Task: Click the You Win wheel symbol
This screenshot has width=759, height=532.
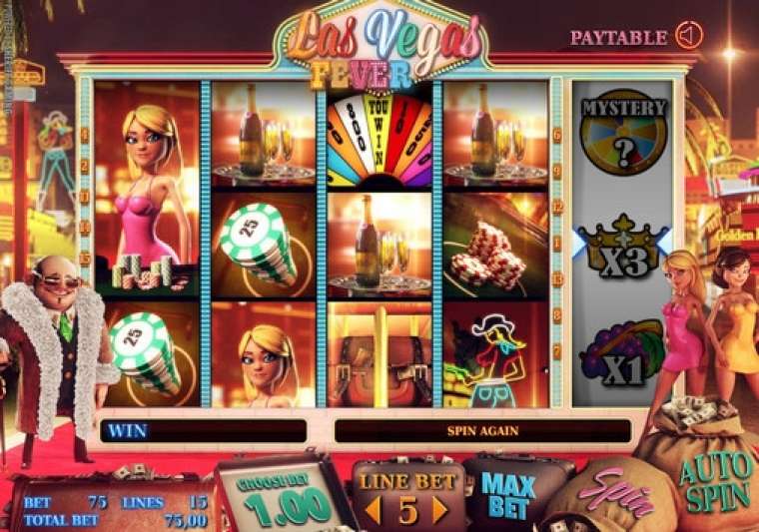Action: [379, 138]
